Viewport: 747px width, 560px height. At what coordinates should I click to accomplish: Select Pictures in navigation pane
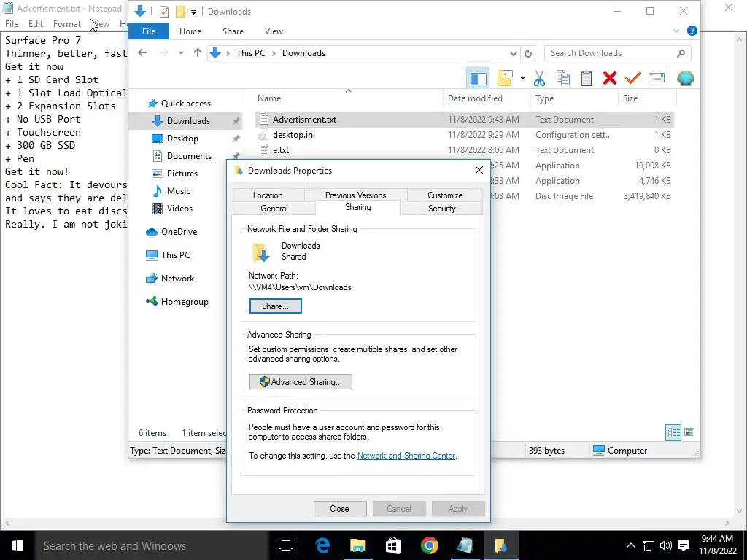182,174
